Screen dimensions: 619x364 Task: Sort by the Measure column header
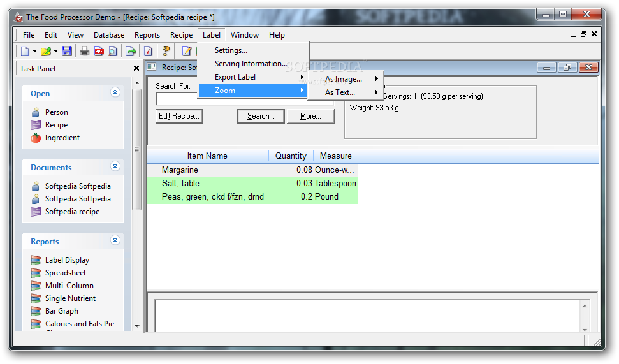point(335,156)
